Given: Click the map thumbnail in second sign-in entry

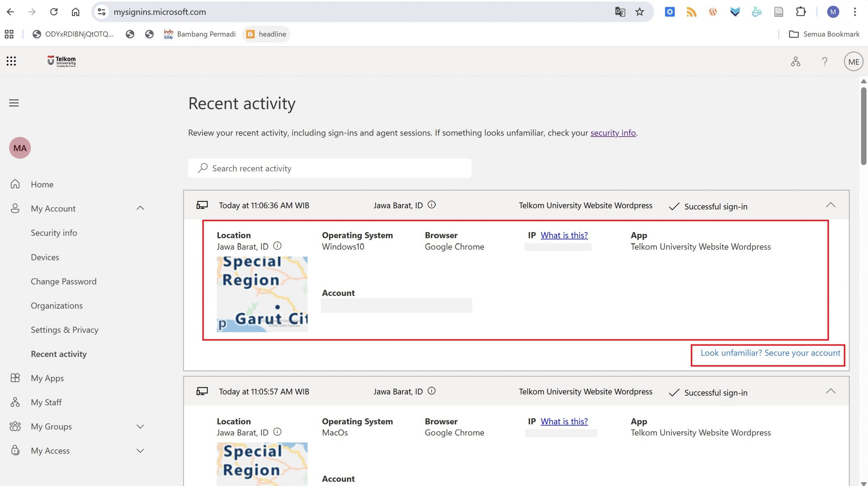Looking at the screenshot, I should [262, 464].
